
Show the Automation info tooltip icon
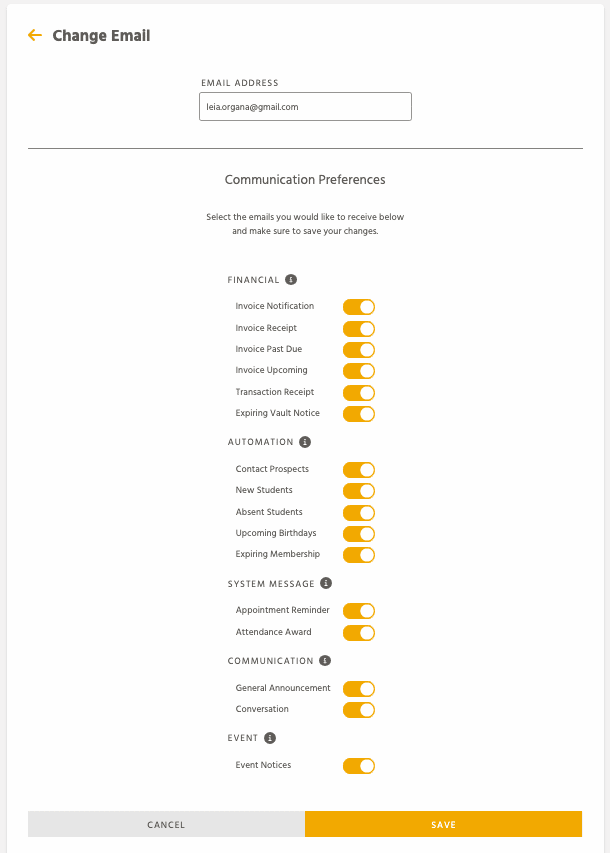click(305, 442)
